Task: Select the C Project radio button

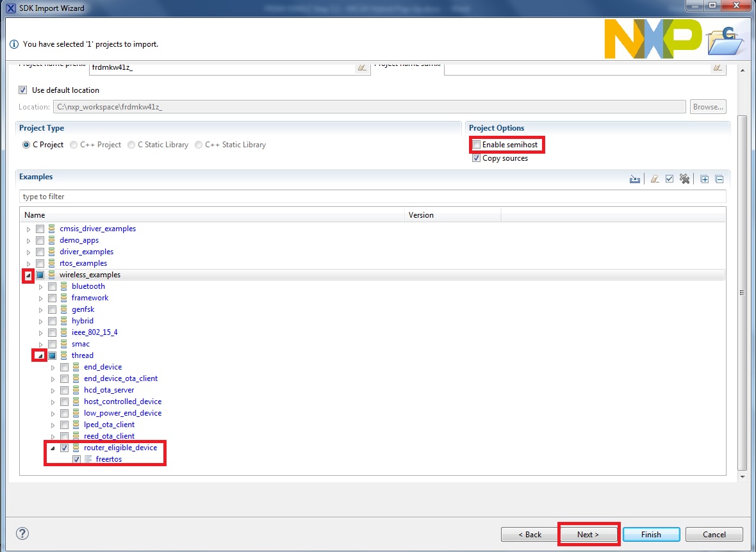Action: pyautogui.click(x=26, y=145)
